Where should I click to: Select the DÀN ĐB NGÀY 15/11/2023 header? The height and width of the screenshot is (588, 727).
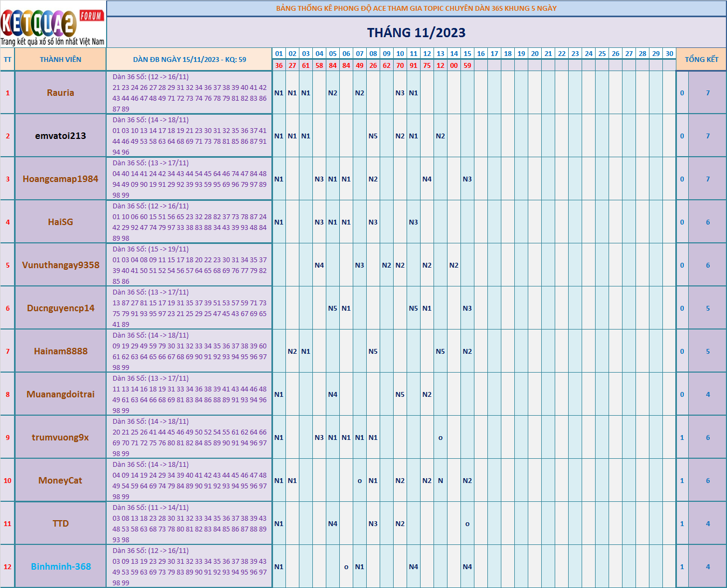click(189, 59)
